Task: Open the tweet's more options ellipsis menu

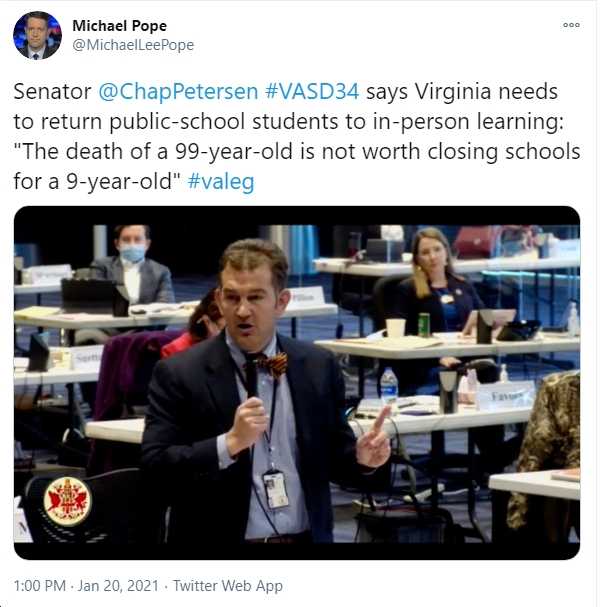Action: click(x=571, y=25)
